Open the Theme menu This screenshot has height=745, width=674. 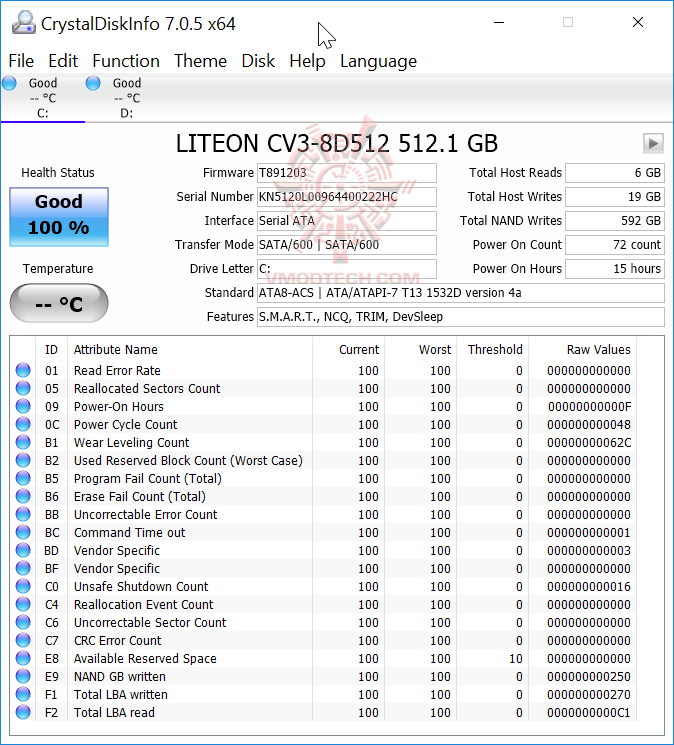(x=200, y=61)
